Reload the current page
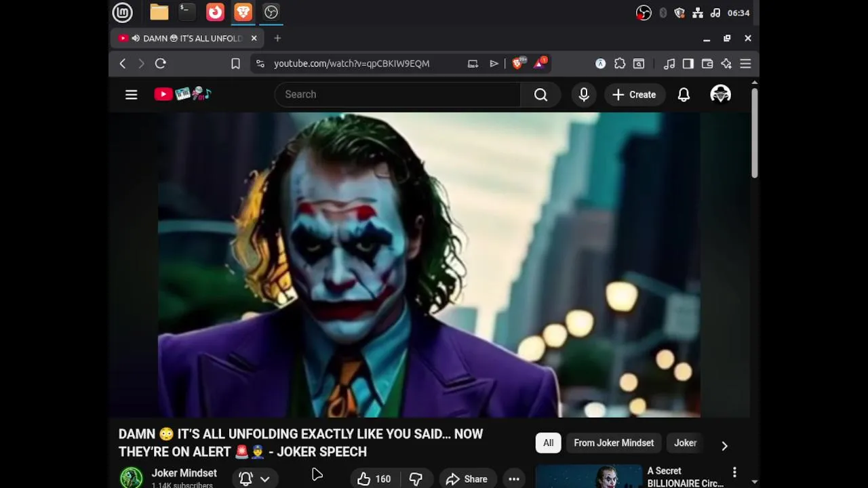868x488 pixels. point(161,64)
